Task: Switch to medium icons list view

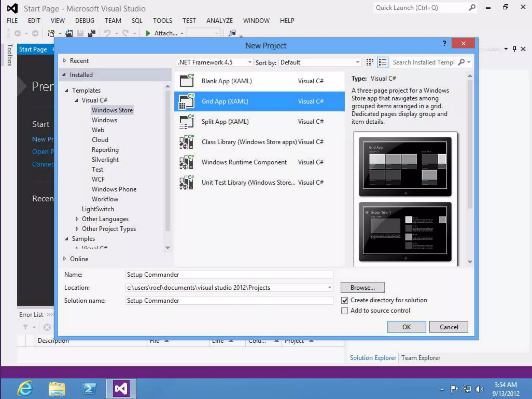Action: (x=382, y=62)
